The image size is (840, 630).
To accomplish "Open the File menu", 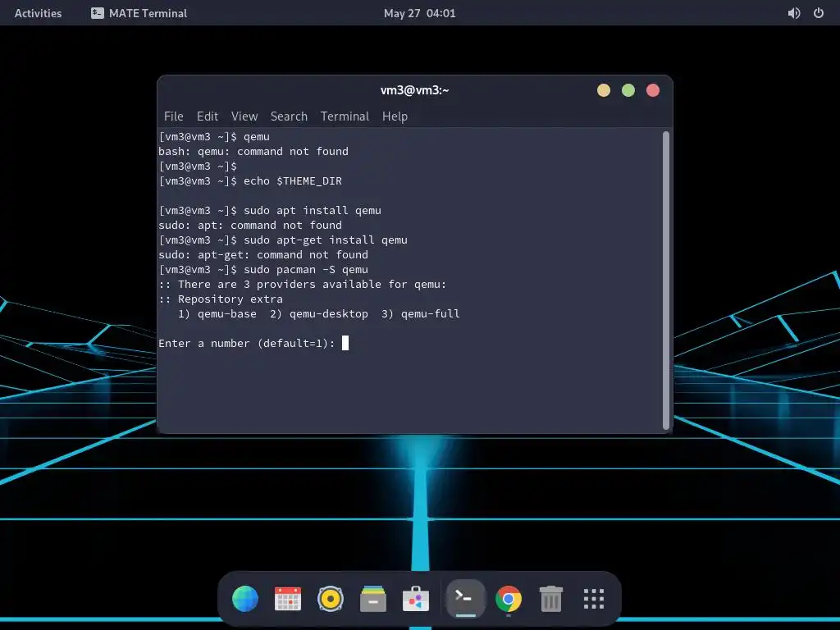I will coord(174,116).
